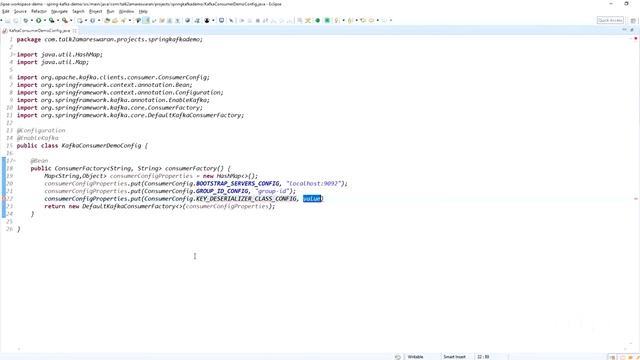Screen dimensions: 640x360
Task: Click the @EnableKafka annotation
Action: [x=38, y=138]
